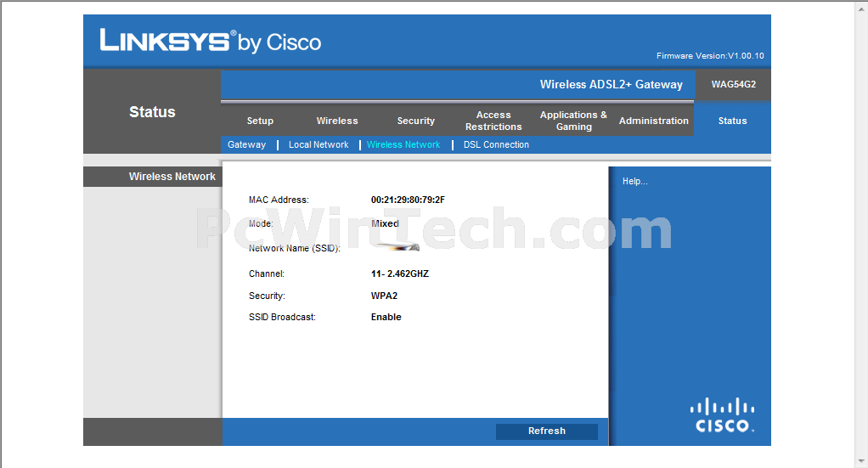The image size is (868, 468).
Task: Click the WAG54G2 model label
Action: (734, 84)
